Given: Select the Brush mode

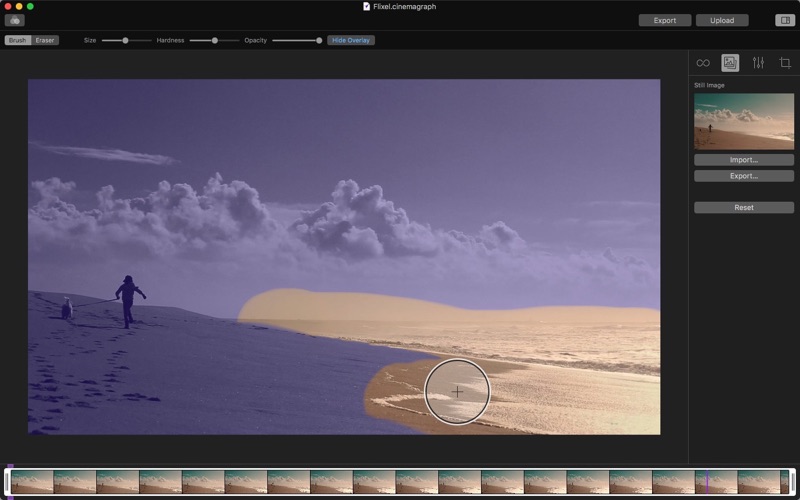Looking at the screenshot, I should pyautogui.click(x=18, y=40).
